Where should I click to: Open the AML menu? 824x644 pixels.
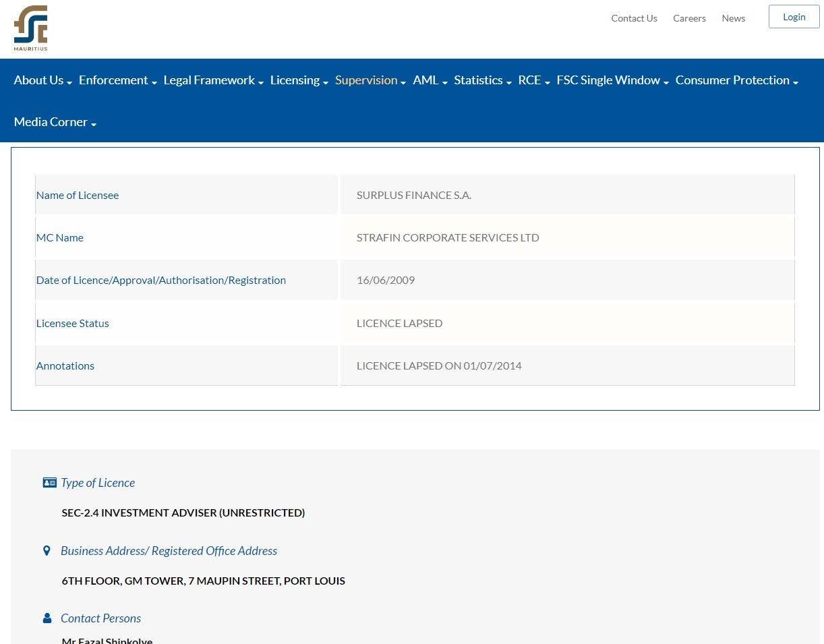[430, 80]
